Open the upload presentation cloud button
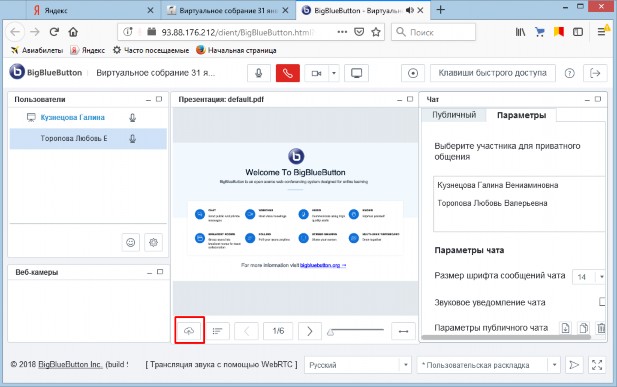This screenshot has width=617, height=387. tap(189, 331)
